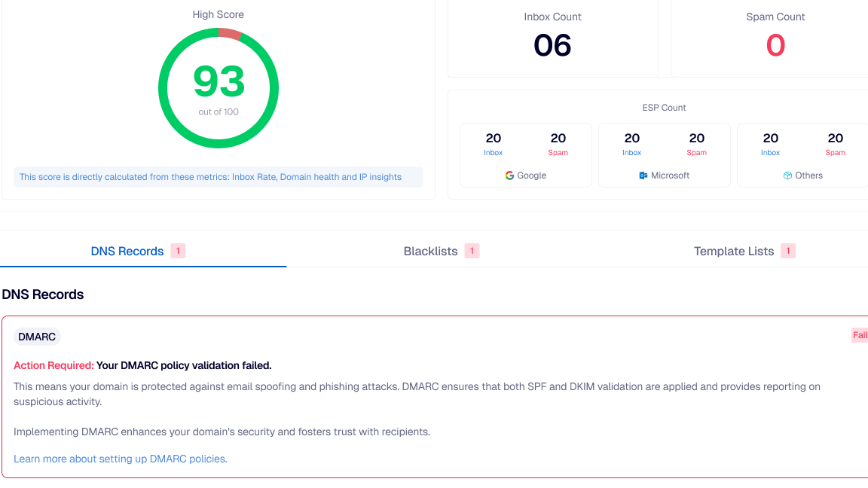The height and width of the screenshot is (488, 868).
Task: Click the Blacklists tab count badge
Action: click(472, 251)
